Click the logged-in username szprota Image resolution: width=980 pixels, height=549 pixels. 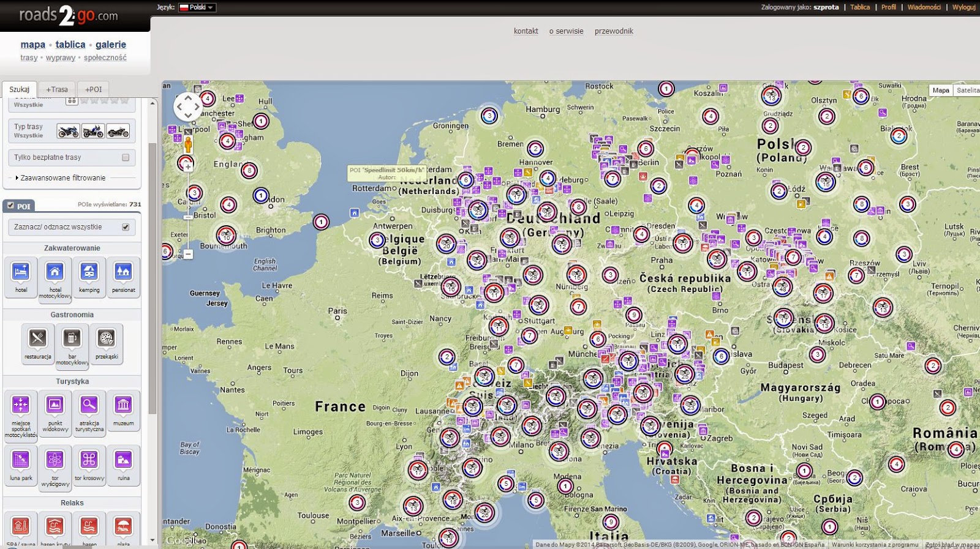(x=826, y=7)
